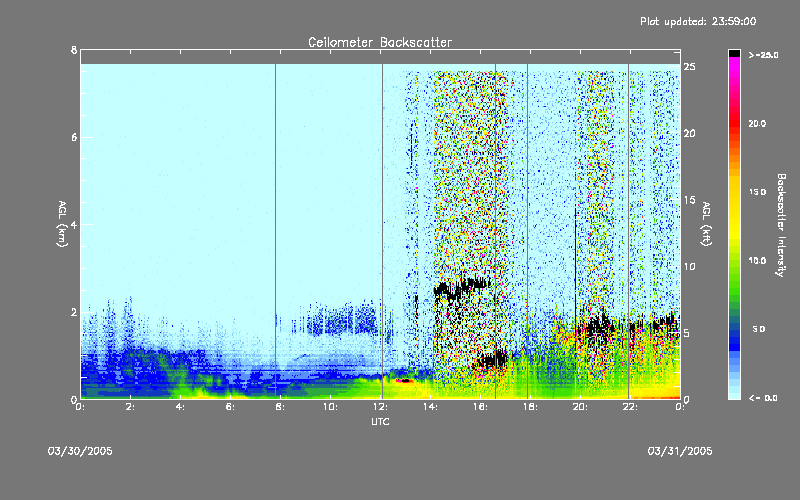Click the "2:" hour tick label
The height and width of the screenshot is (500, 800).
(131, 407)
